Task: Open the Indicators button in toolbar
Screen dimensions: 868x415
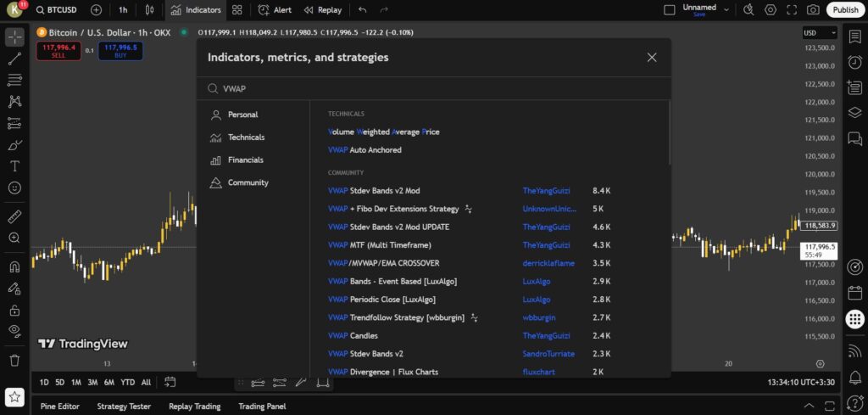Action: tap(196, 10)
